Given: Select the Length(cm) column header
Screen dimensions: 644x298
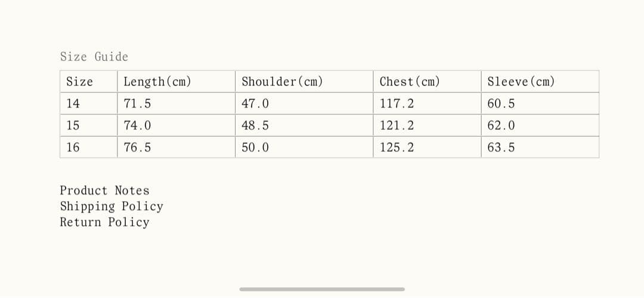Looking at the screenshot, I should [x=157, y=82].
